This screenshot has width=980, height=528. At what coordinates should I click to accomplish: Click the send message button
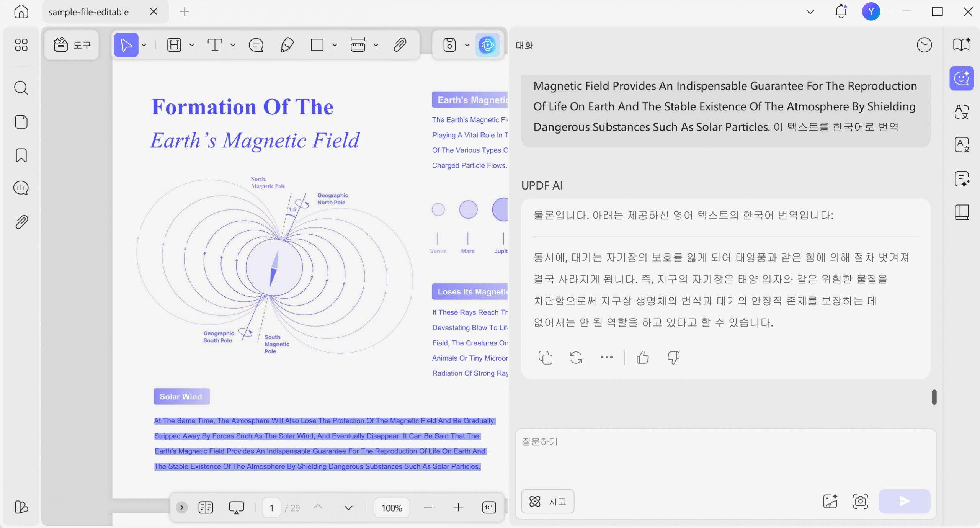pos(904,501)
